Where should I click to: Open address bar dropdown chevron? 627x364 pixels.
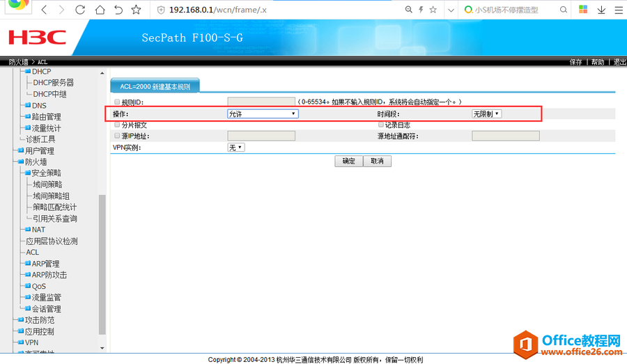click(451, 10)
